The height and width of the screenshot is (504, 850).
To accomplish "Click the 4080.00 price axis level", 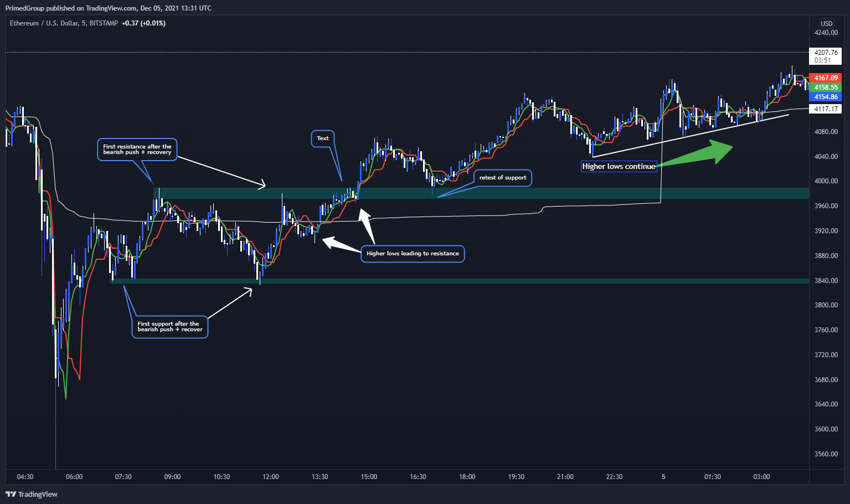I will tap(826, 132).
